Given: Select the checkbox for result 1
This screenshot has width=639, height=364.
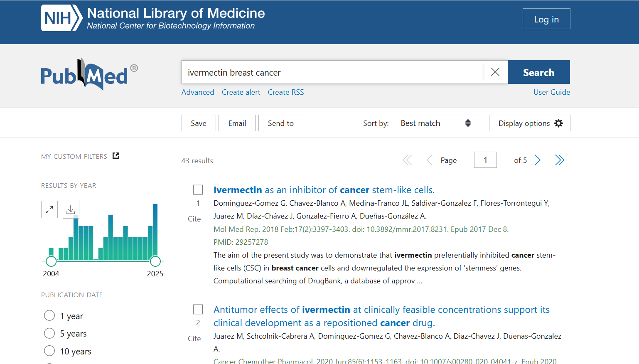Looking at the screenshot, I should pyautogui.click(x=198, y=190).
